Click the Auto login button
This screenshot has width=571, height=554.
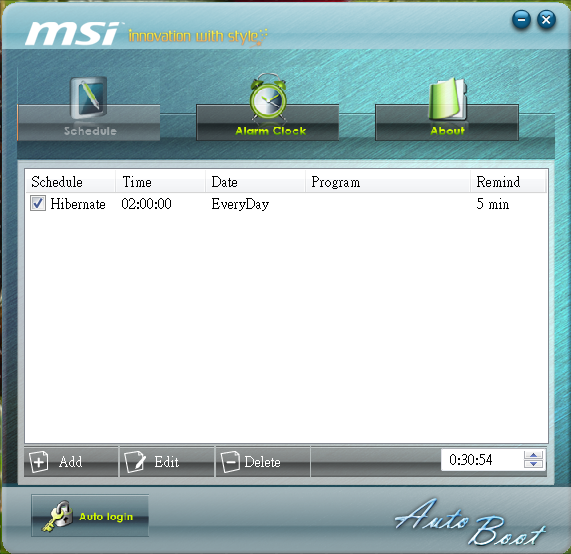point(90,515)
